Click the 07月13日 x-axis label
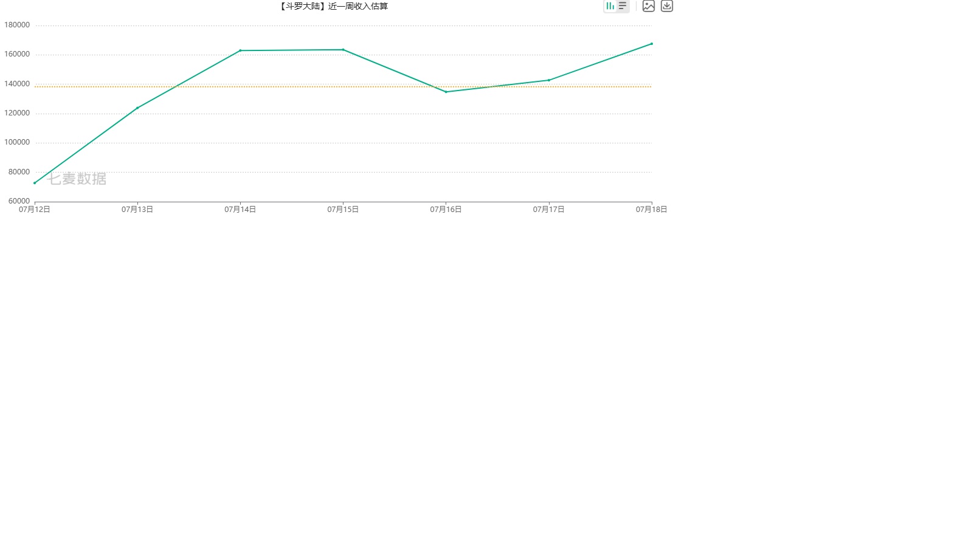 click(137, 210)
